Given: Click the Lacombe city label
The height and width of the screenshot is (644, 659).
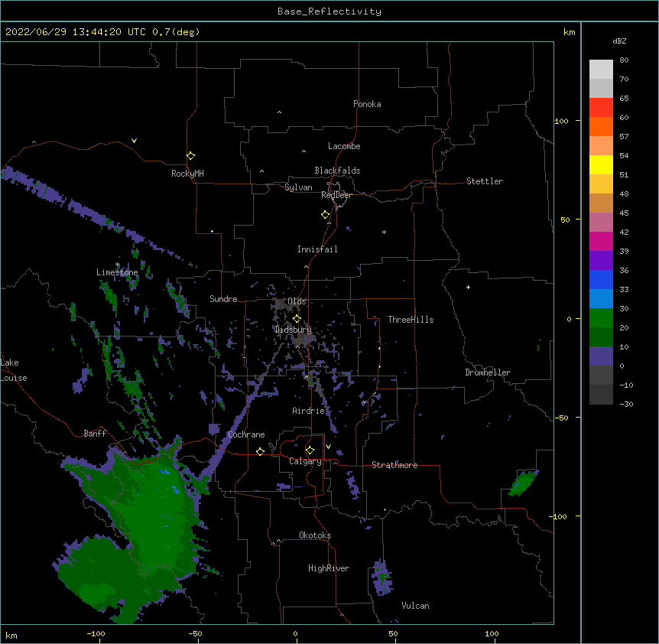Looking at the screenshot, I should tap(344, 146).
